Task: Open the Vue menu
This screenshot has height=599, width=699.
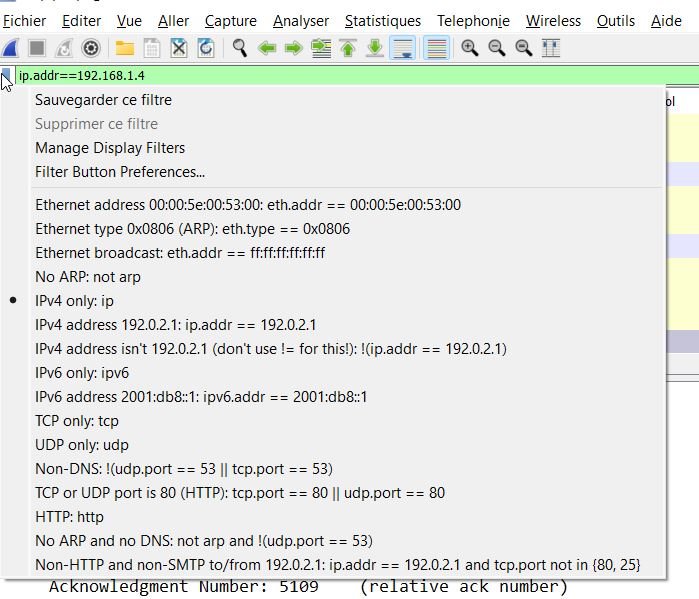Action: (x=129, y=21)
